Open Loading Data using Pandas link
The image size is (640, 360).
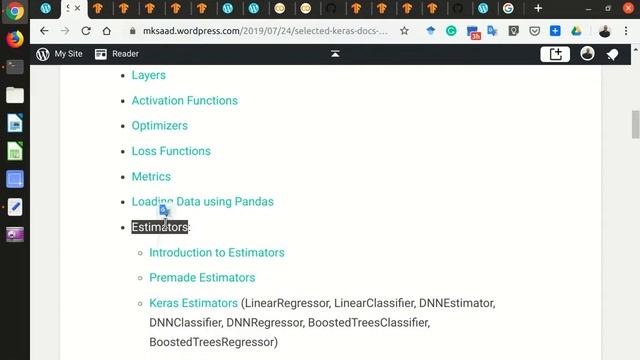202,202
